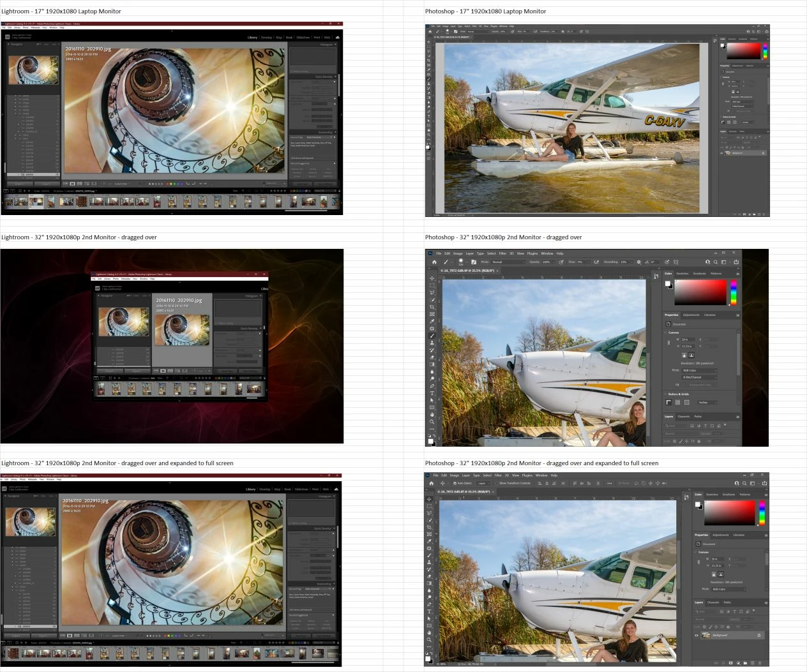Open Library module in top-left Lightroom
This screenshot has width=807, height=672.
click(x=252, y=38)
